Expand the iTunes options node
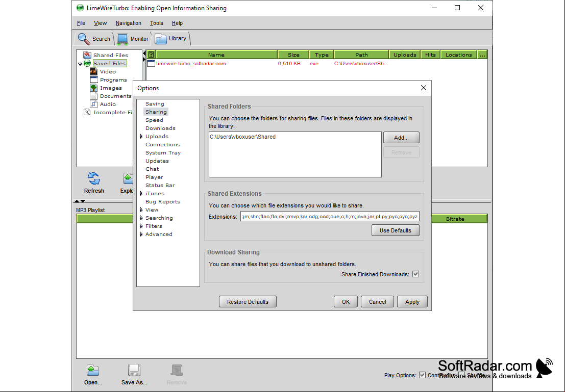The width and height of the screenshot is (565, 392). coord(141,194)
